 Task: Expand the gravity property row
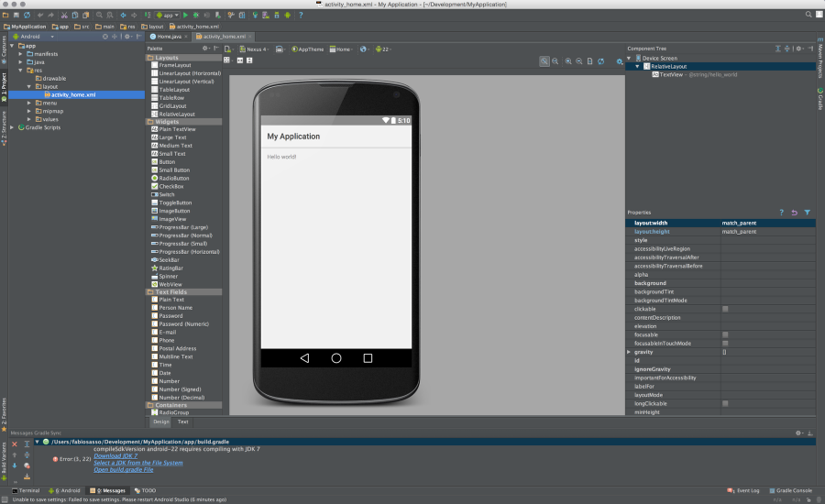[629, 352]
